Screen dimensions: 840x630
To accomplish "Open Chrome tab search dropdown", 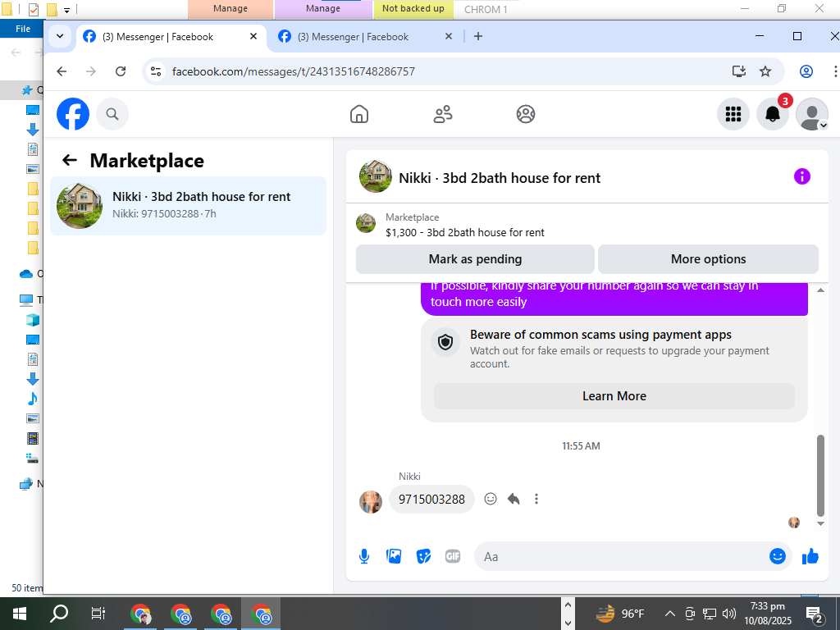I will (x=60, y=36).
